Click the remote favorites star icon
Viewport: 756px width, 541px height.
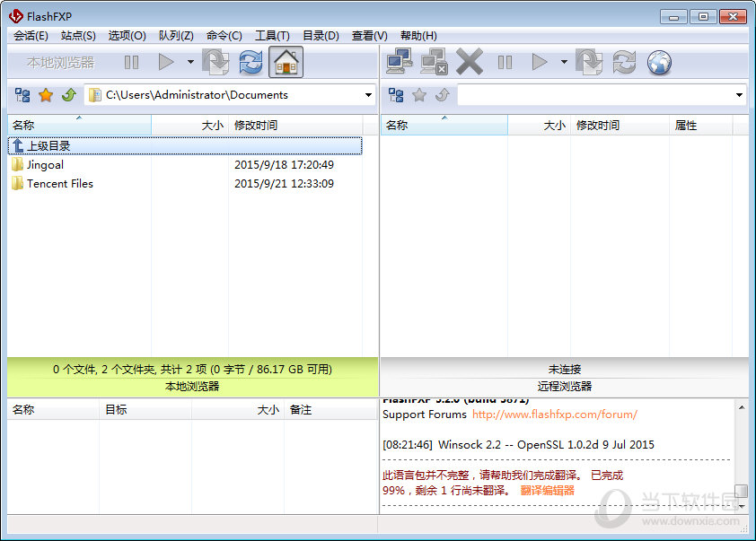point(419,95)
